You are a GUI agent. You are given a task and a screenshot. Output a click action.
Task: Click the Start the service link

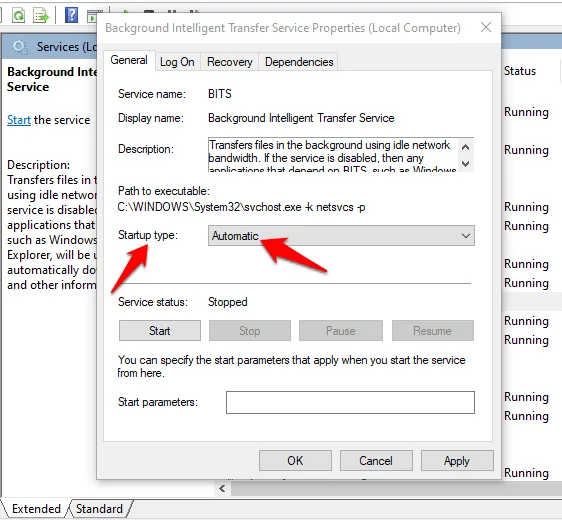pos(19,120)
